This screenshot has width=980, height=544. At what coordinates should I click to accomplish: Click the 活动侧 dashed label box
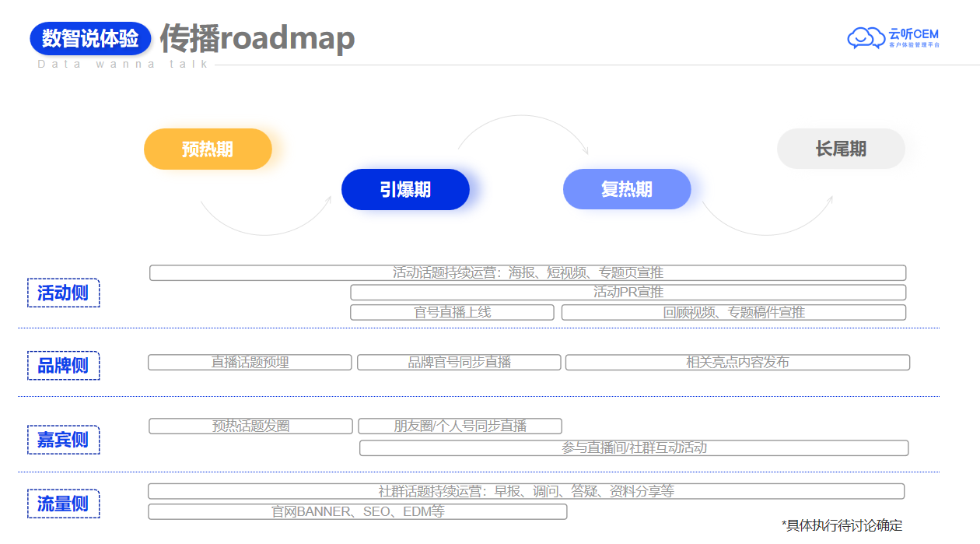point(63,293)
